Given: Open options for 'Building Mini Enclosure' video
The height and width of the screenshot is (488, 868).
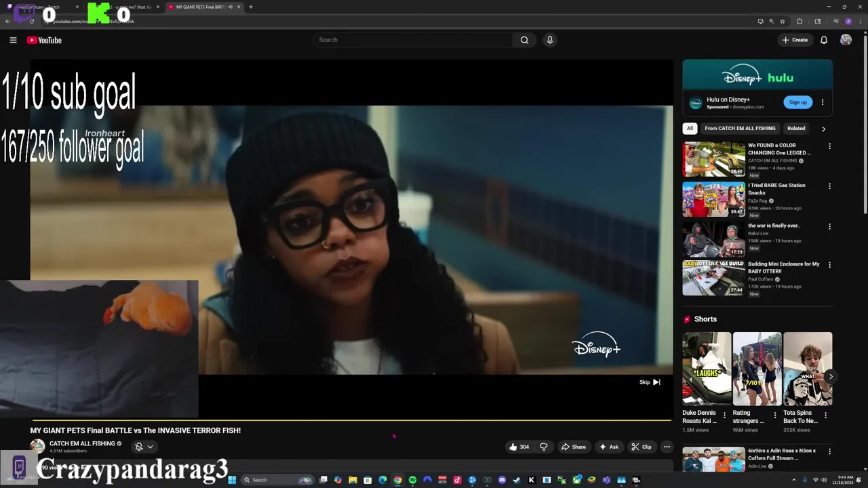Looking at the screenshot, I should 829,265.
